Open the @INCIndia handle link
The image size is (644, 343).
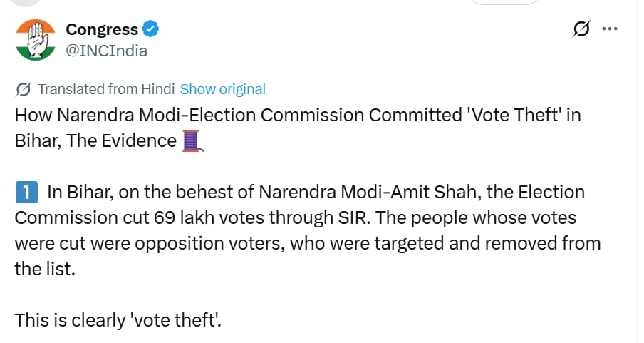107,51
